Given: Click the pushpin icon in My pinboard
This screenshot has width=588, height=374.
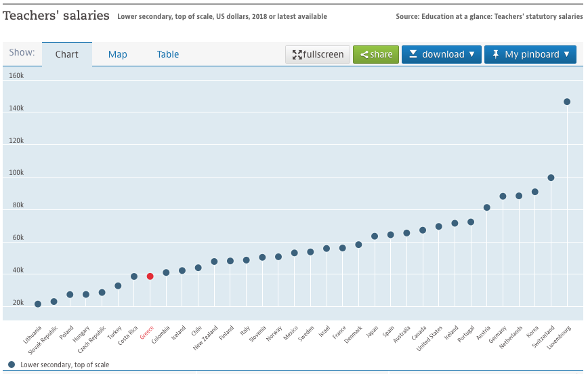Looking at the screenshot, I should click(x=495, y=54).
